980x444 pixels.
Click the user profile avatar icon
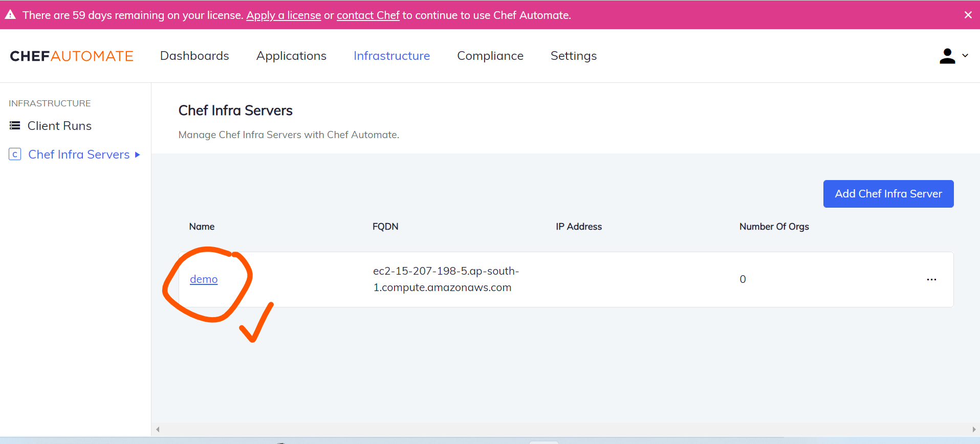tap(947, 56)
